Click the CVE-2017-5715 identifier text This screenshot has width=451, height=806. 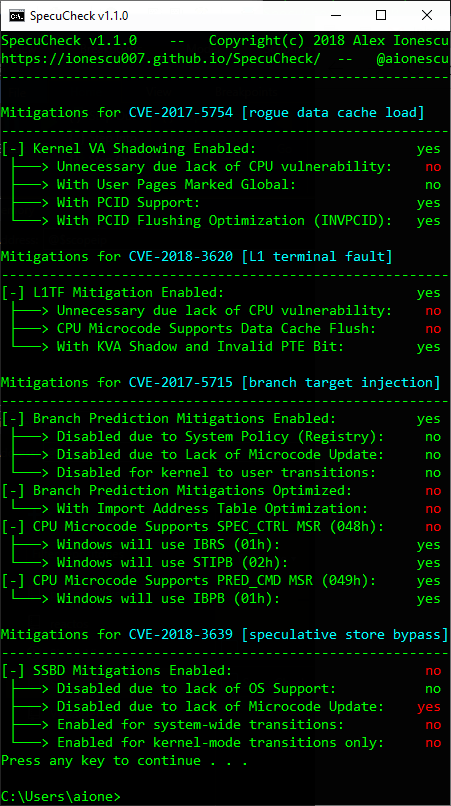point(181,382)
